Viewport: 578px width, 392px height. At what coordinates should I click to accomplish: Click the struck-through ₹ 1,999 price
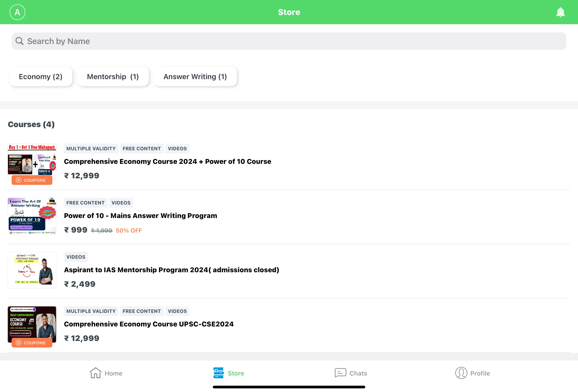tap(102, 231)
